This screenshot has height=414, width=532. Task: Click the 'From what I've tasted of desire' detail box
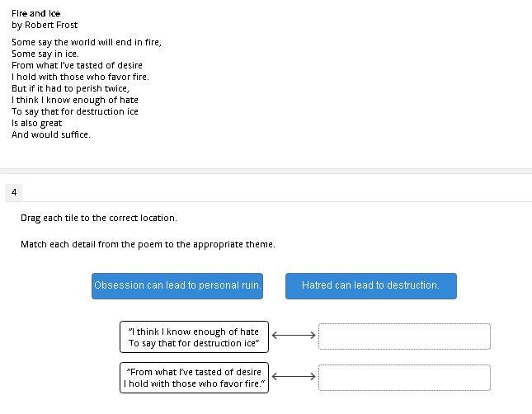194,378
